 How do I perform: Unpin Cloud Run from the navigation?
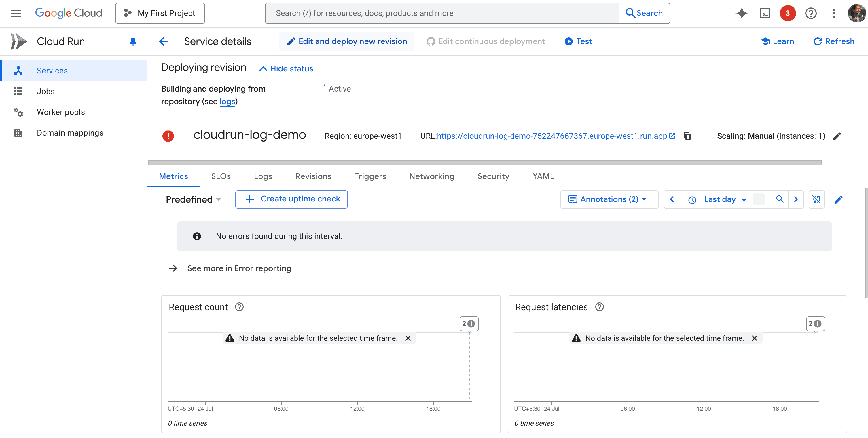click(133, 41)
